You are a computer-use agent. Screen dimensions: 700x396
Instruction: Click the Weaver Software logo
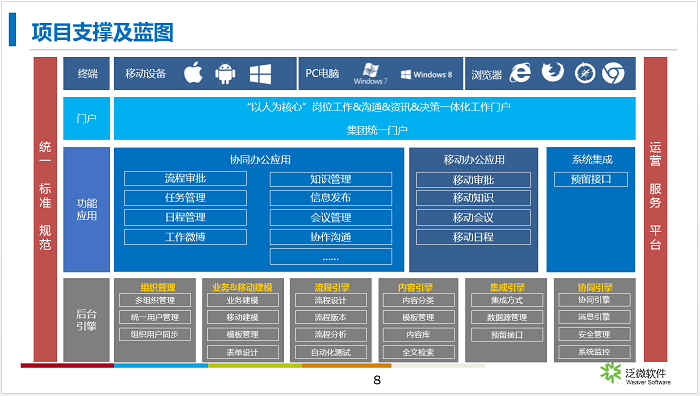(x=635, y=373)
